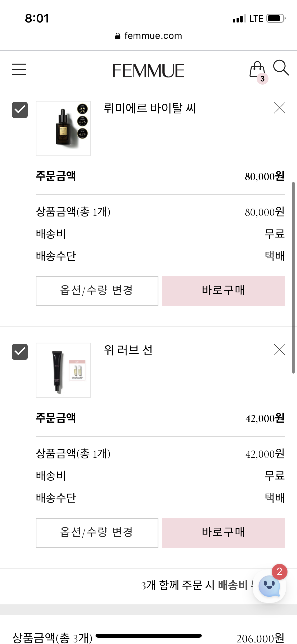Open the 위 러브 선 product thumbnail
The width and height of the screenshot is (297, 644).
tap(63, 370)
